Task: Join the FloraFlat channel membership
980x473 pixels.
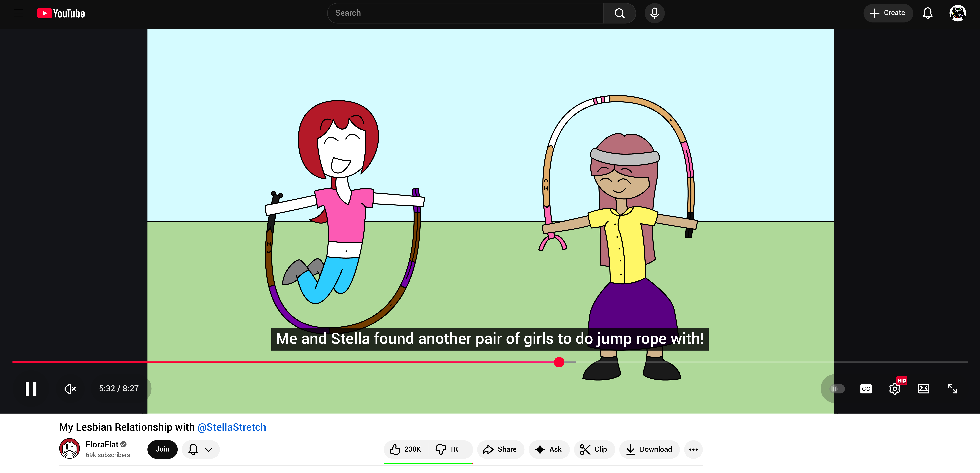Action: [x=162, y=449]
